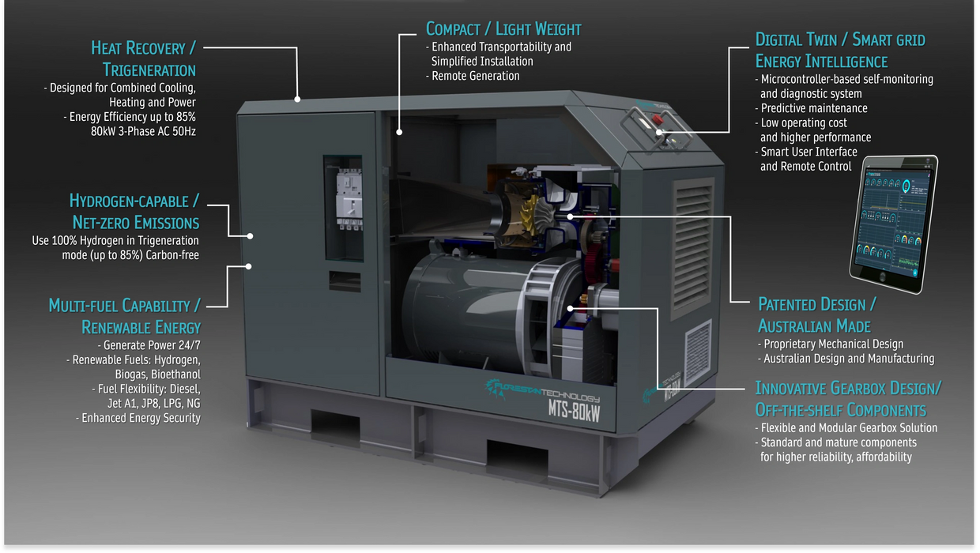980x553 pixels.
Task: Click the '80kW 3-Phase AC 50Hz' text
Action: point(143,131)
